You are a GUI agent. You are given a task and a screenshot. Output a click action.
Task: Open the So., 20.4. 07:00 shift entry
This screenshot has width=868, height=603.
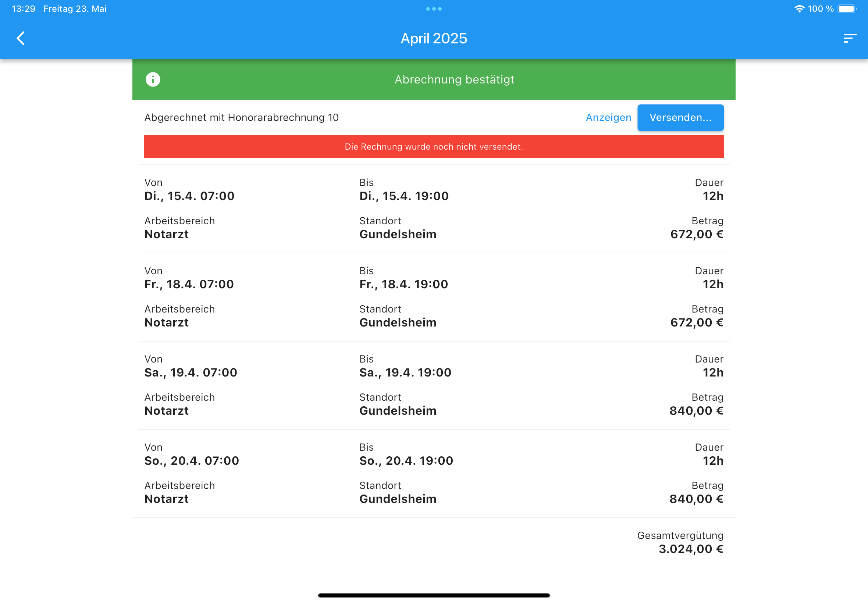pyautogui.click(x=434, y=474)
